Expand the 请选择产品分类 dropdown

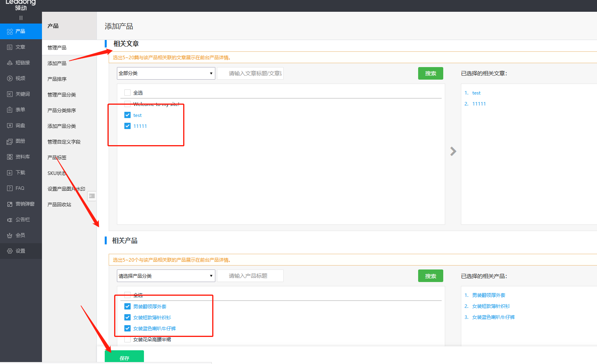pos(166,276)
